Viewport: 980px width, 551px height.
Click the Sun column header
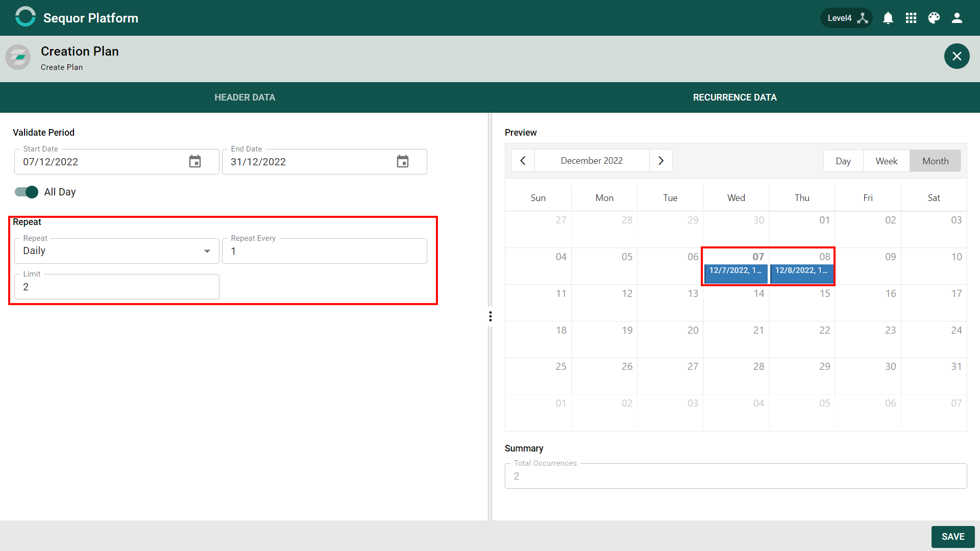(538, 197)
